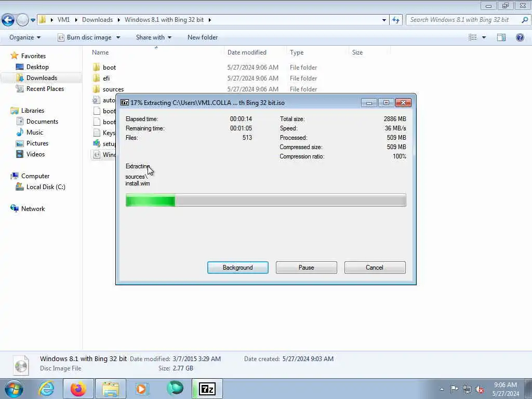Click the search magnifier icon

coord(525,20)
